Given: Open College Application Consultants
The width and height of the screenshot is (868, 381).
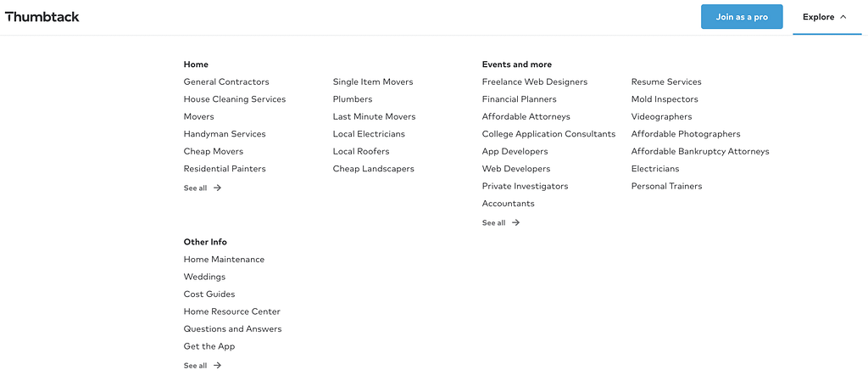Looking at the screenshot, I should click(548, 134).
